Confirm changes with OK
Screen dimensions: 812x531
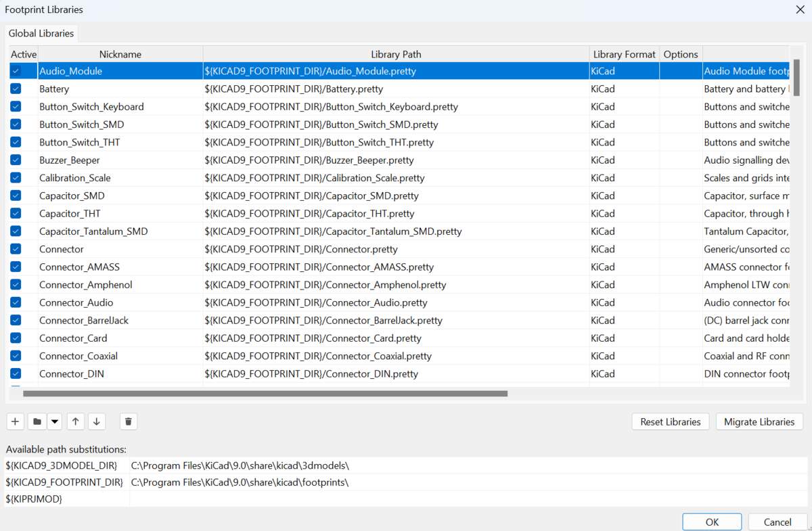tap(712, 522)
